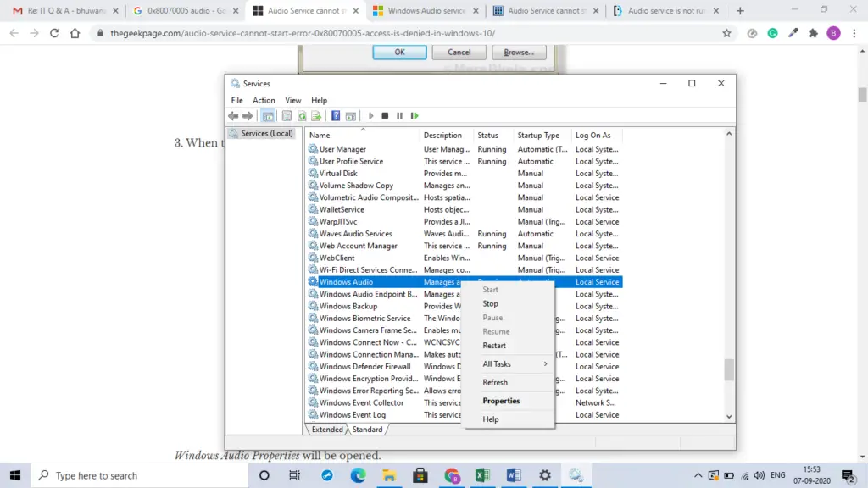Screen dimensions: 868x488
Task: Click Restart Service icon in toolbar
Action: click(414, 115)
